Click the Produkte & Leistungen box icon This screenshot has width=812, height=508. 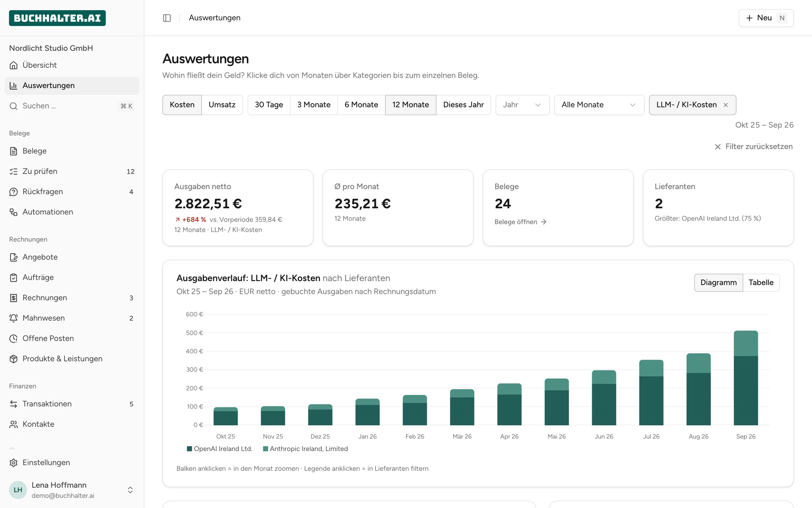pyautogui.click(x=14, y=359)
